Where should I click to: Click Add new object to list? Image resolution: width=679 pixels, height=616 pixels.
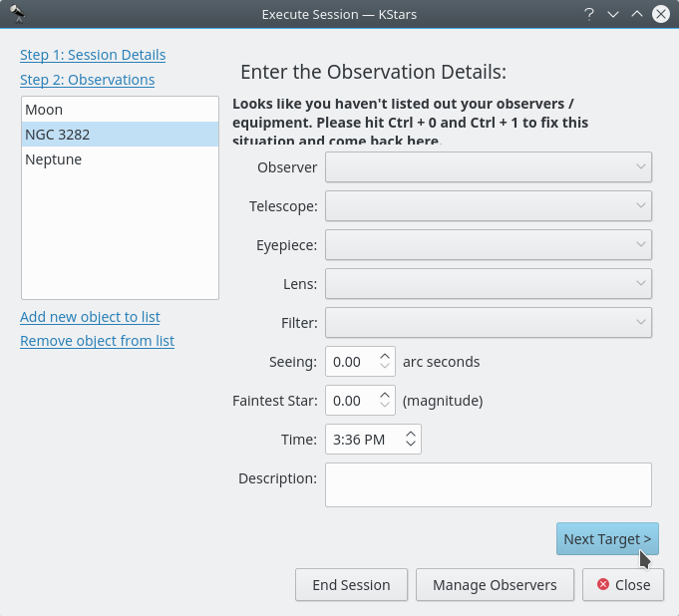coord(90,317)
